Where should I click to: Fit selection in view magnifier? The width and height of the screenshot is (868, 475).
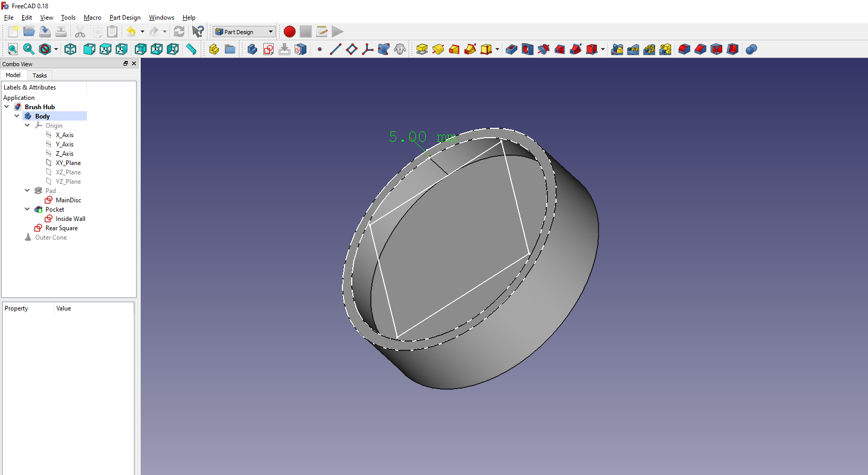(x=29, y=49)
